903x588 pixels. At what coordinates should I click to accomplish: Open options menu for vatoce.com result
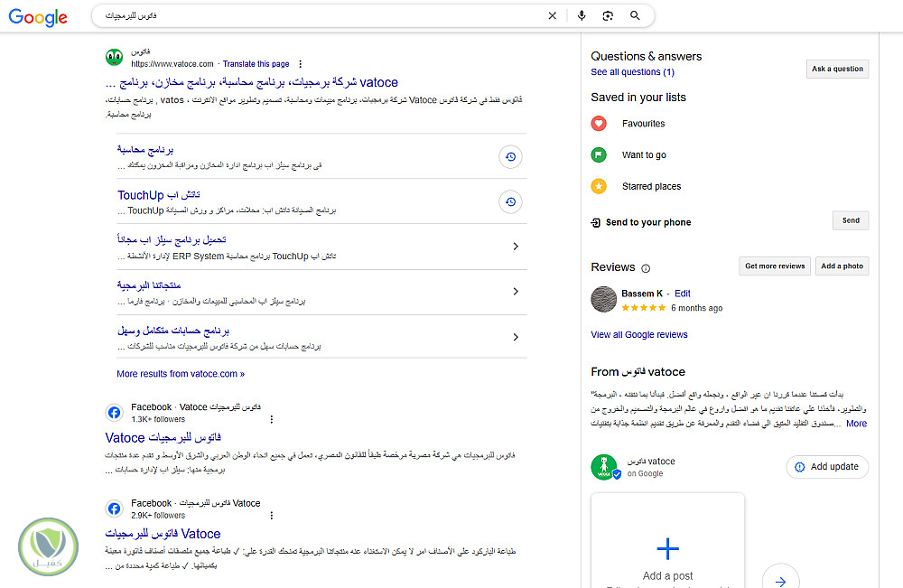[x=301, y=64]
